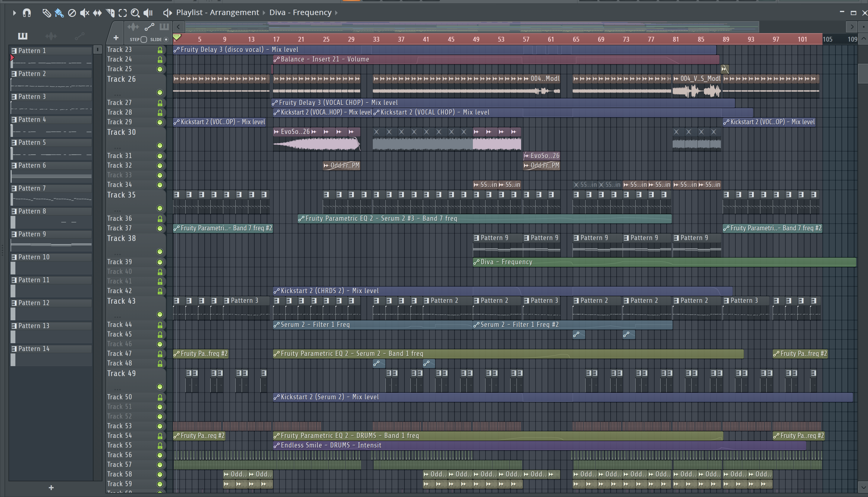
Task: Expand Track 49 options dots
Action: 118,389
